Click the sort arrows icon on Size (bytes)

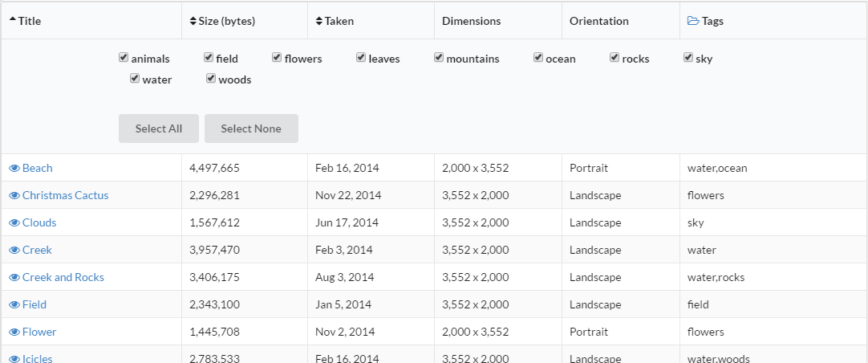pyautogui.click(x=193, y=21)
